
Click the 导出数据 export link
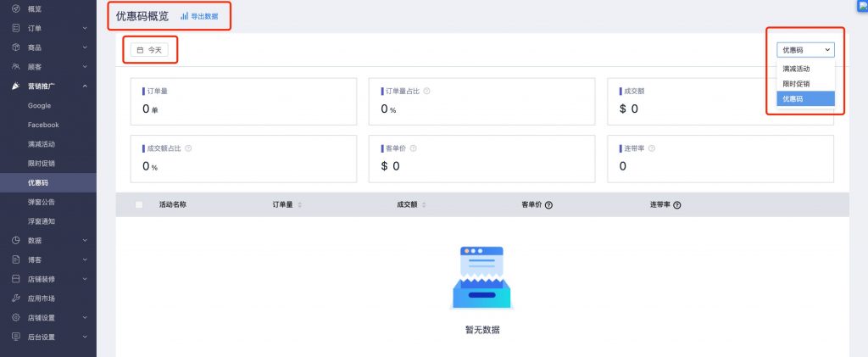coord(204,16)
